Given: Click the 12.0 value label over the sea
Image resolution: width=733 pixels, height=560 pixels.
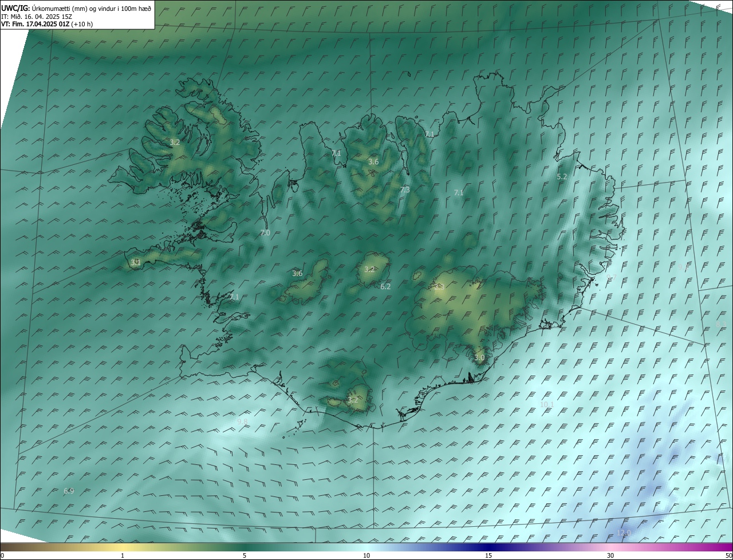Looking at the screenshot, I should [624, 533].
